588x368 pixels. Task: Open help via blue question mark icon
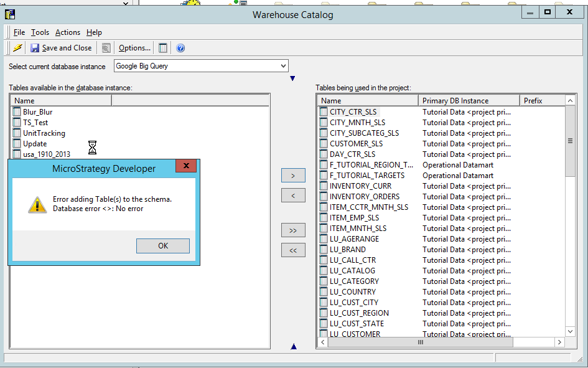coord(180,48)
